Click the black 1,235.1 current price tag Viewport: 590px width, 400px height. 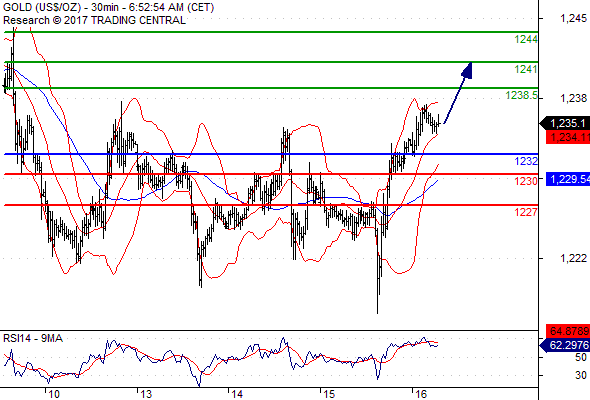565,123
